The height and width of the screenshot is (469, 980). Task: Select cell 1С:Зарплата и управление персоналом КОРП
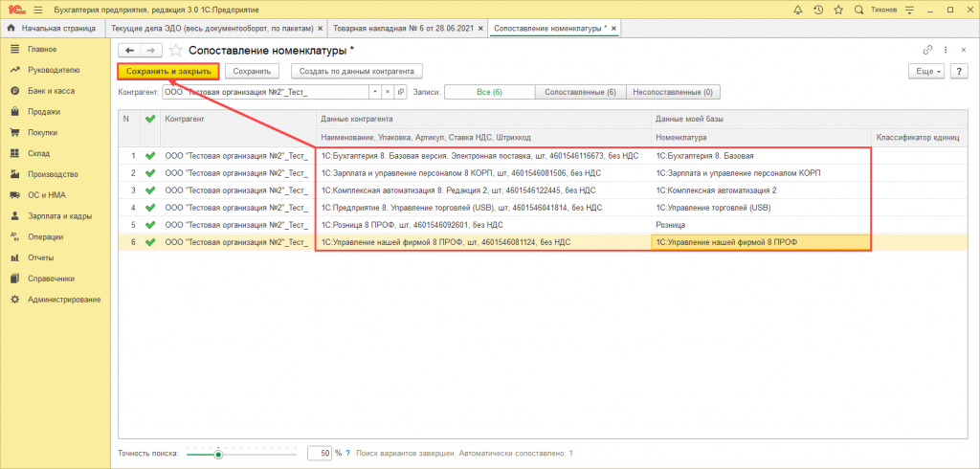pyautogui.click(x=761, y=173)
